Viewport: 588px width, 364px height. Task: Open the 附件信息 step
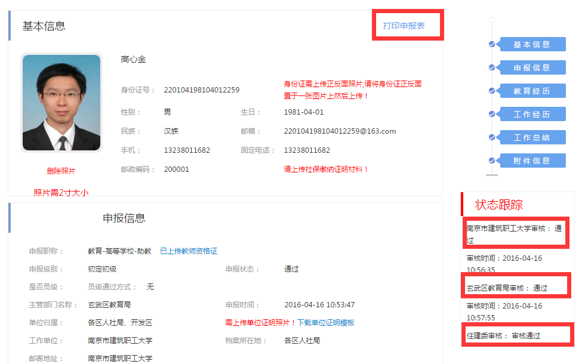532,161
